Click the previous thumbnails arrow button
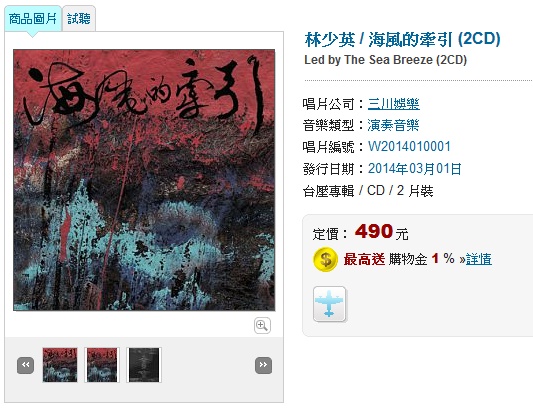The width and height of the screenshot is (533, 408). pos(25,366)
